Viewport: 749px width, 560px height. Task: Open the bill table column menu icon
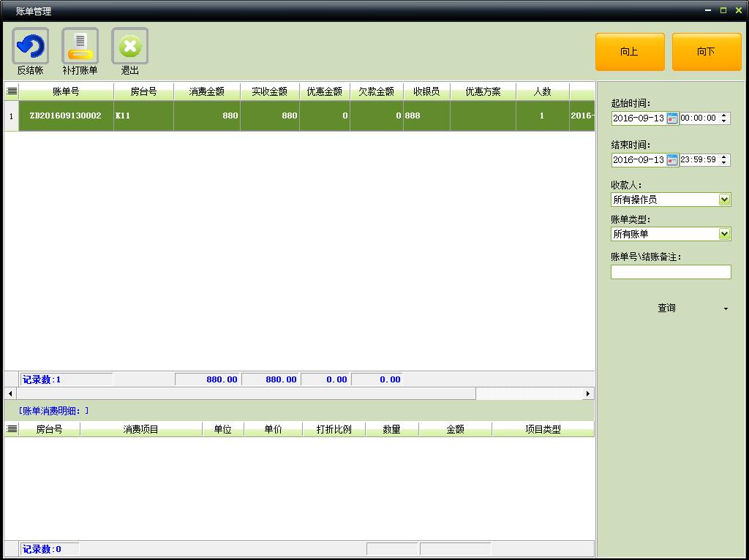pyautogui.click(x=12, y=91)
